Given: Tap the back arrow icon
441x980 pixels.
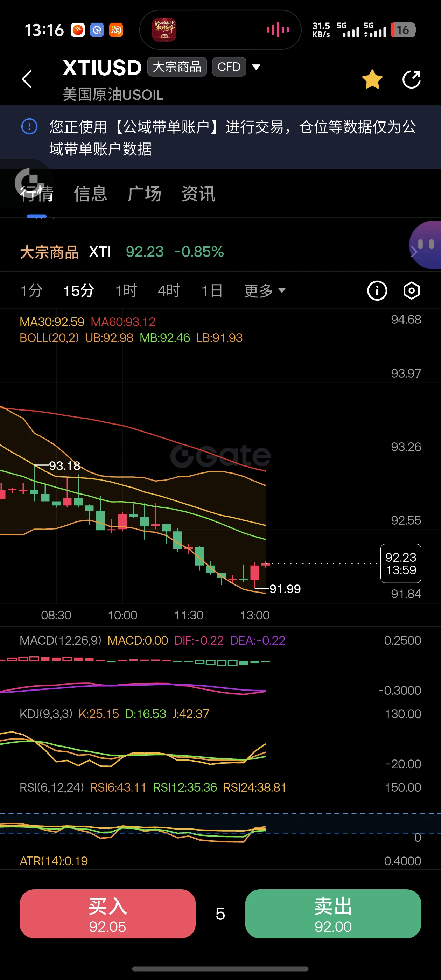Looking at the screenshot, I should (x=27, y=79).
